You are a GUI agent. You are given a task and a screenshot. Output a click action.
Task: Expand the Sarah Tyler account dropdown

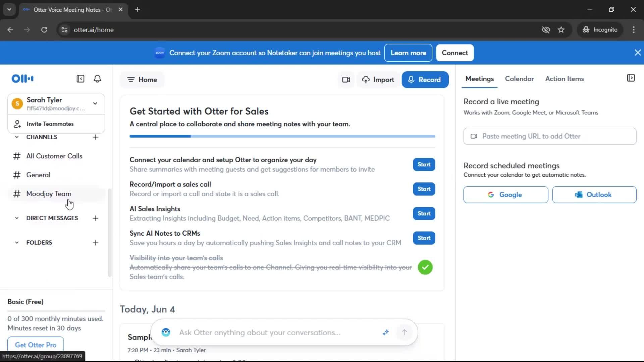tap(95, 104)
